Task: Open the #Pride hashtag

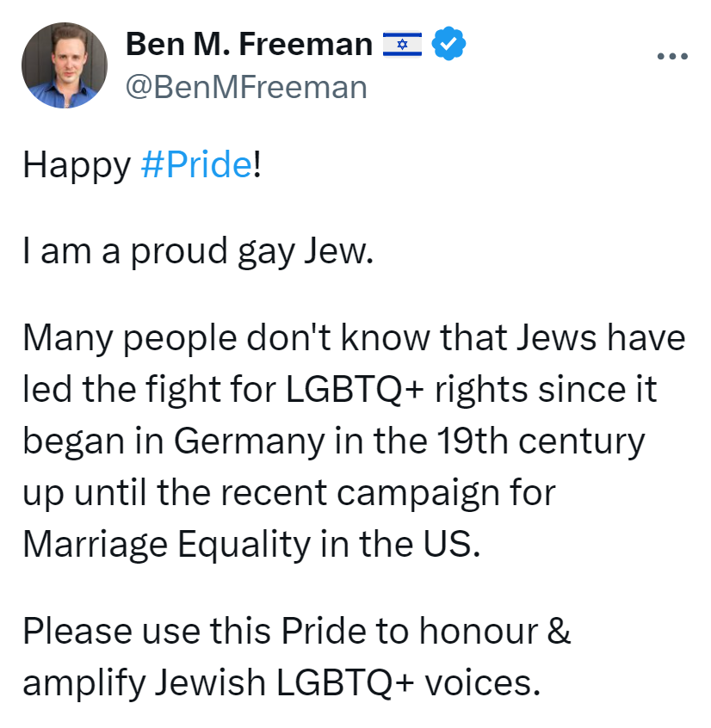Action: (x=195, y=163)
